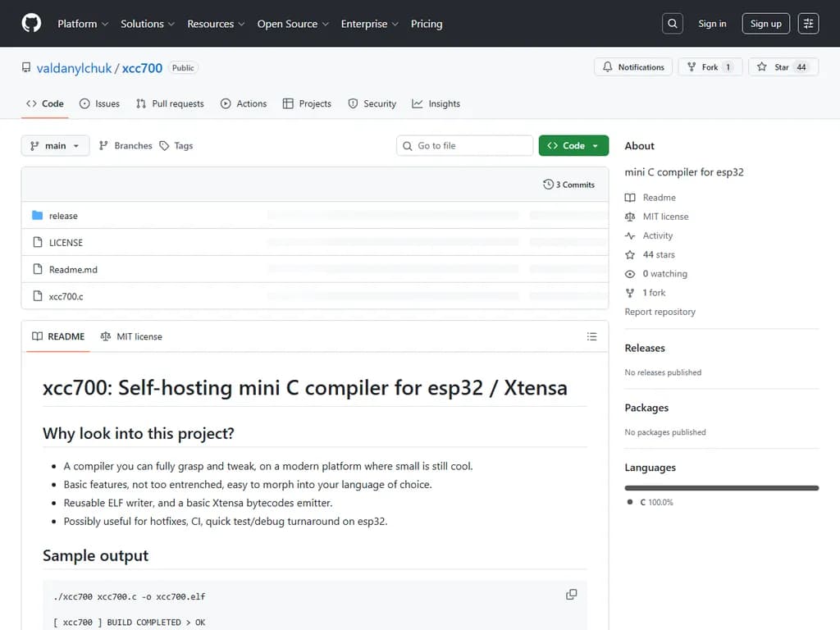Open the search magnifier icon
The width and height of the screenshot is (840, 630).
[673, 24]
